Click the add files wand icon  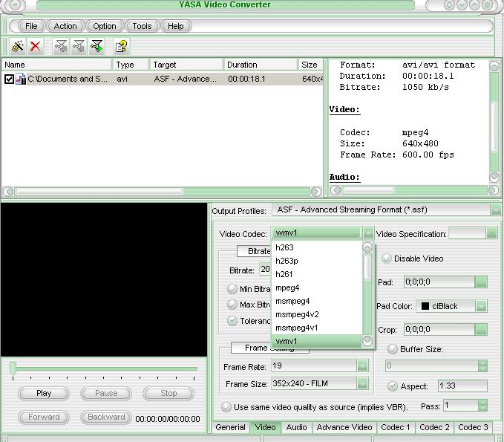coord(18,47)
